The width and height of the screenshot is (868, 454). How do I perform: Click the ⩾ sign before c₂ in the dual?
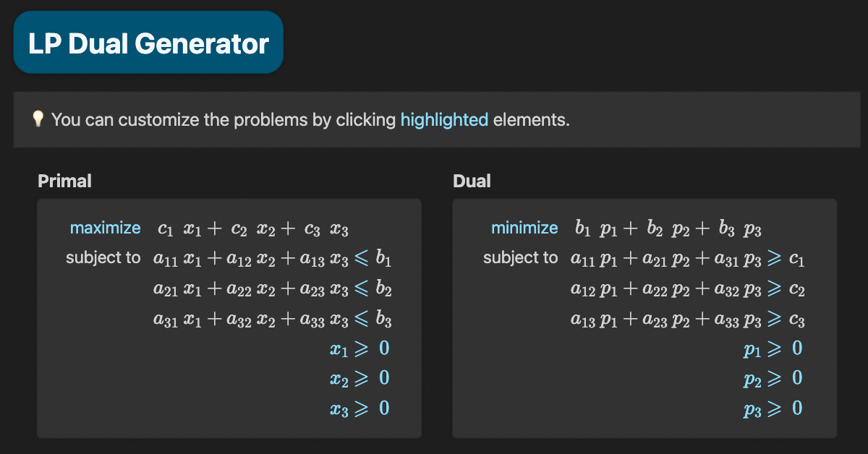pos(775,288)
